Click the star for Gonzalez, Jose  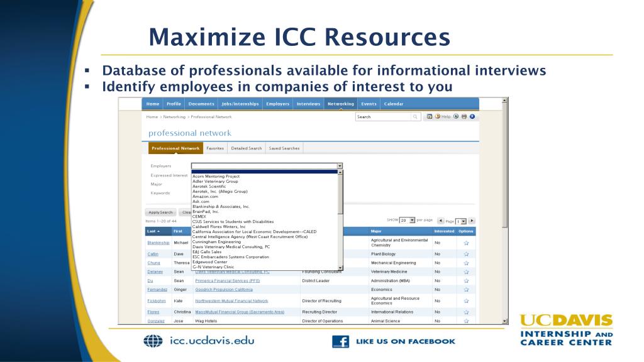466,321
